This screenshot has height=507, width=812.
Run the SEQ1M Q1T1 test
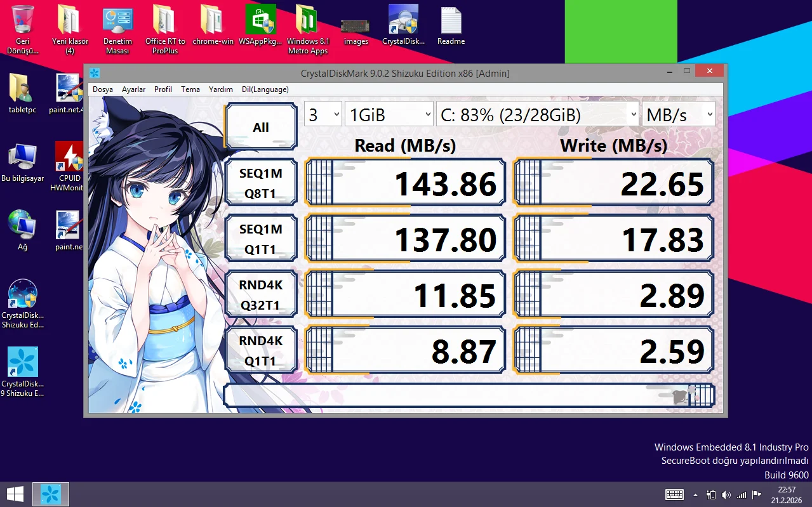pyautogui.click(x=261, y=239)
